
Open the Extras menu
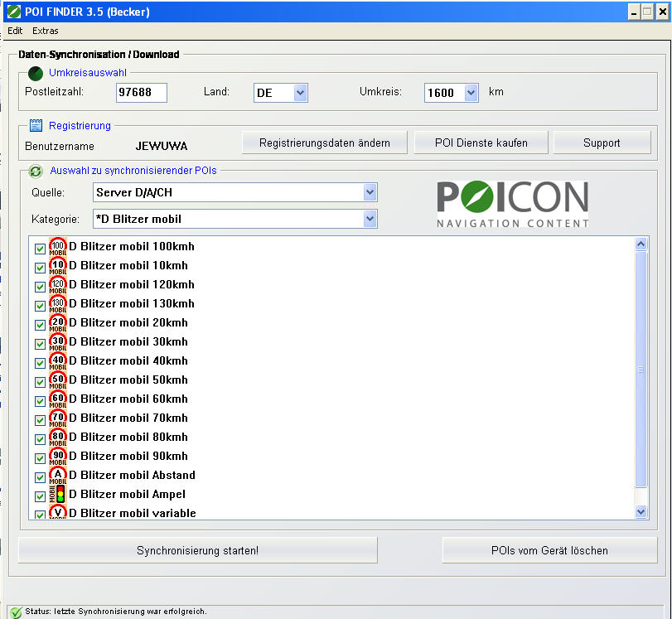(x=46, y=31)
